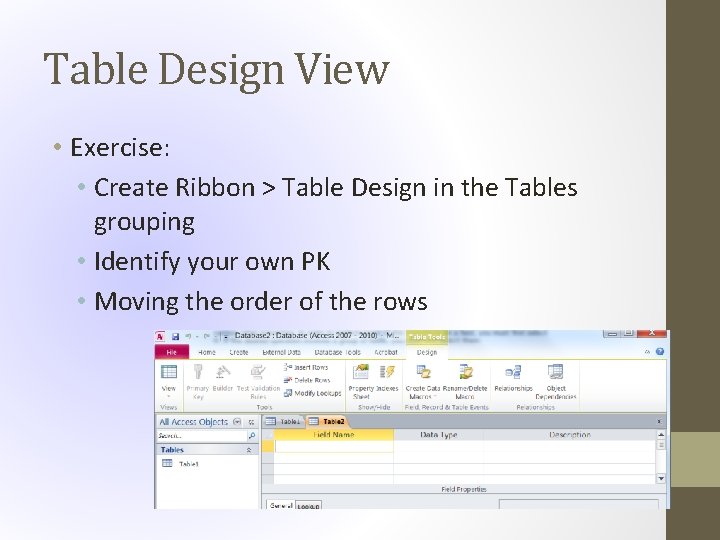Minimize the ribbon with the caret icon
This screenshot has height=540, width=720.
tap(647, 352)
